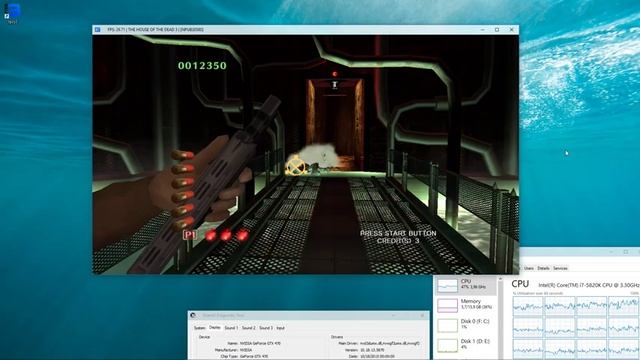The width and height of the screenshot is (640, 360).
Task: Select Memory in Task Manager performance sidebar
Action: tap(466, 305)
